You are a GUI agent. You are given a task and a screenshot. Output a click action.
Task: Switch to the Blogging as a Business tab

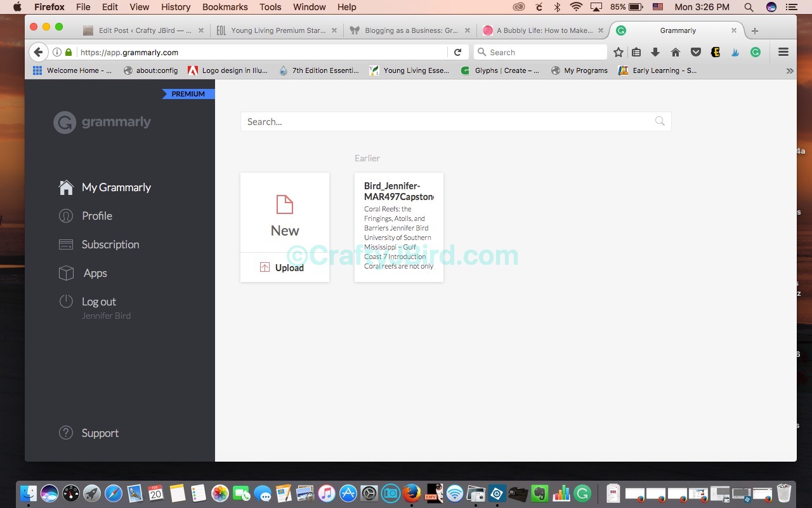pos(410,30)
